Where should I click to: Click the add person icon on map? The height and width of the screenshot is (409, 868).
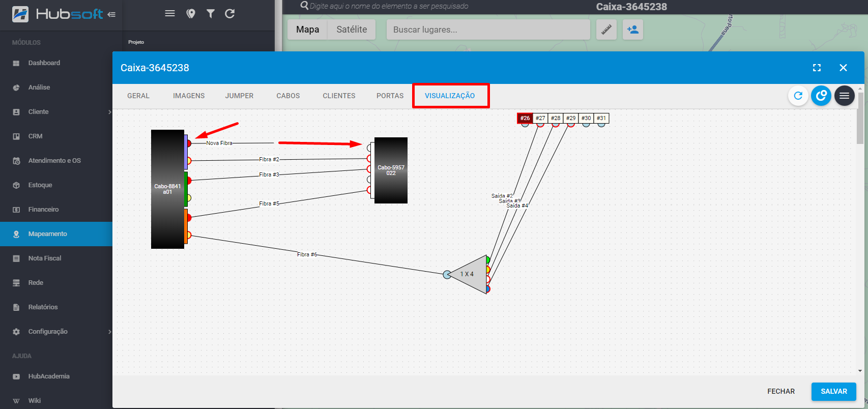pos(633,30)
